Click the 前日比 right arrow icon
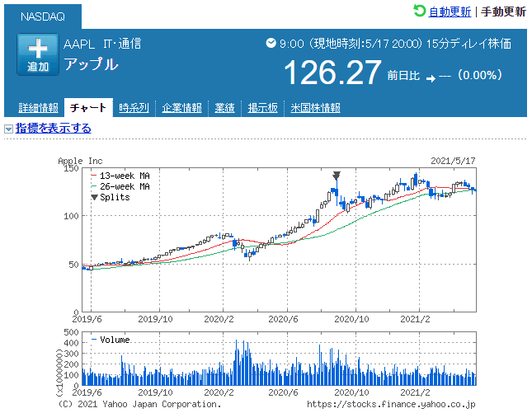 (x=431, y=78)
